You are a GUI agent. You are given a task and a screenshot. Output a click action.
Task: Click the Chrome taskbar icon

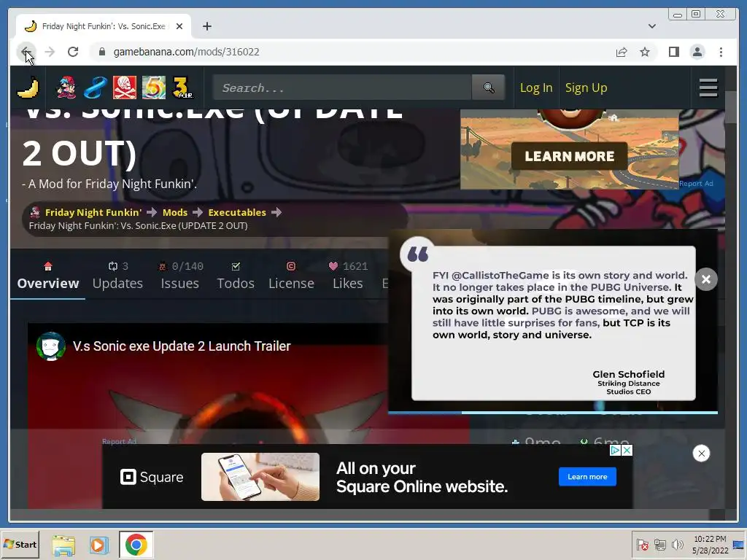136,545
